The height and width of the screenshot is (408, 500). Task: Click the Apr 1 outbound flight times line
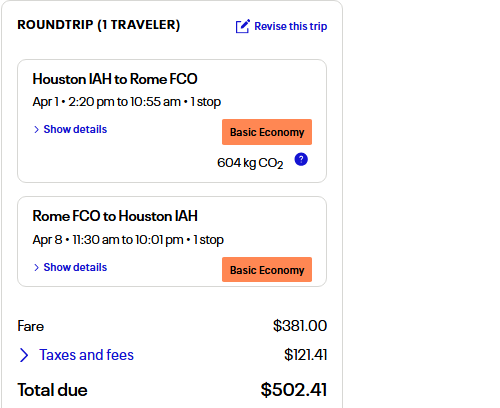tap(127, 102)
